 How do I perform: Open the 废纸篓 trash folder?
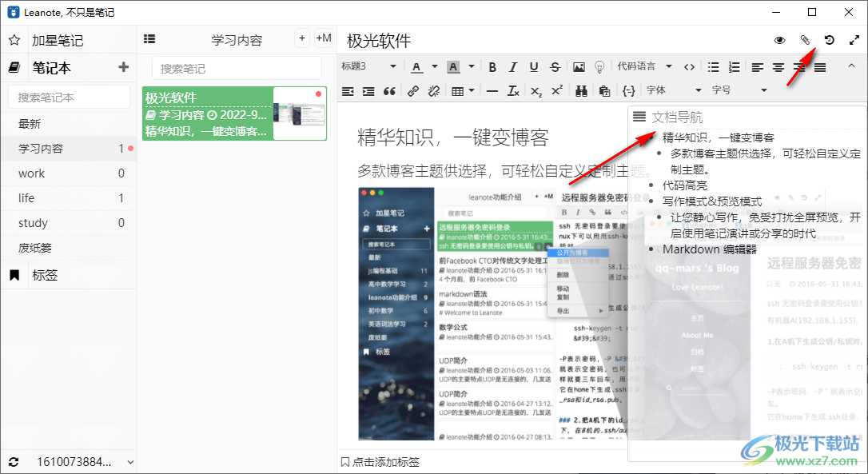click(69, 248)
